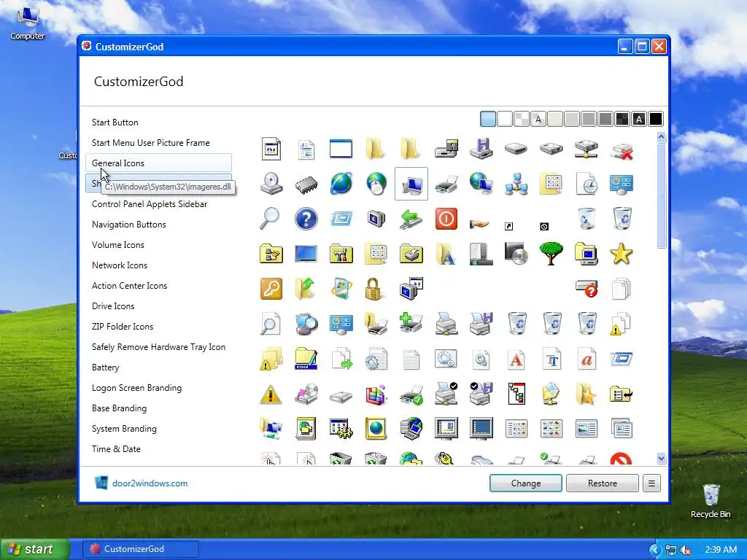Image resolution: width=747 pixels, height=560 pixels.
Task: Select the green tree icon
Action: click(x=551, y=253)
